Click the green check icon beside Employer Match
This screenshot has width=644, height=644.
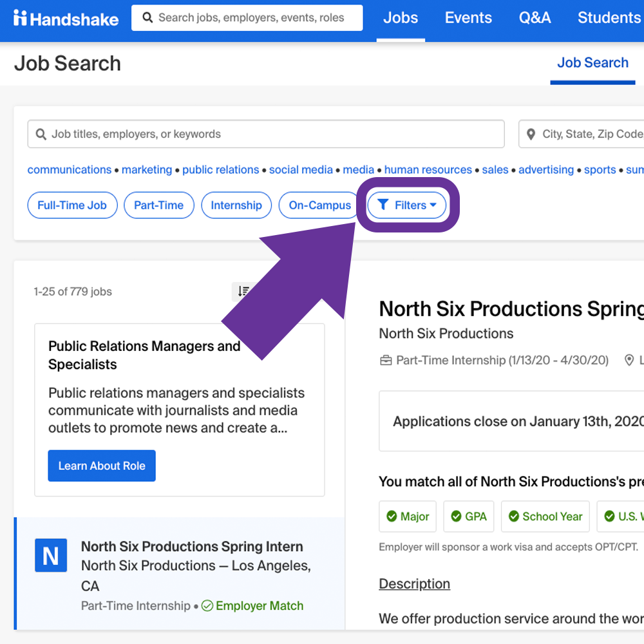[x=207, y=606]
